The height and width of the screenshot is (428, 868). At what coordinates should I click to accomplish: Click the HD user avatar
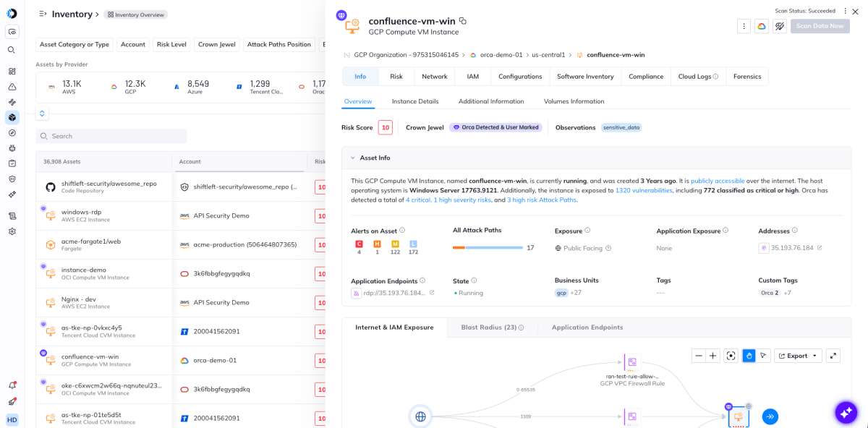click(12, 419)
